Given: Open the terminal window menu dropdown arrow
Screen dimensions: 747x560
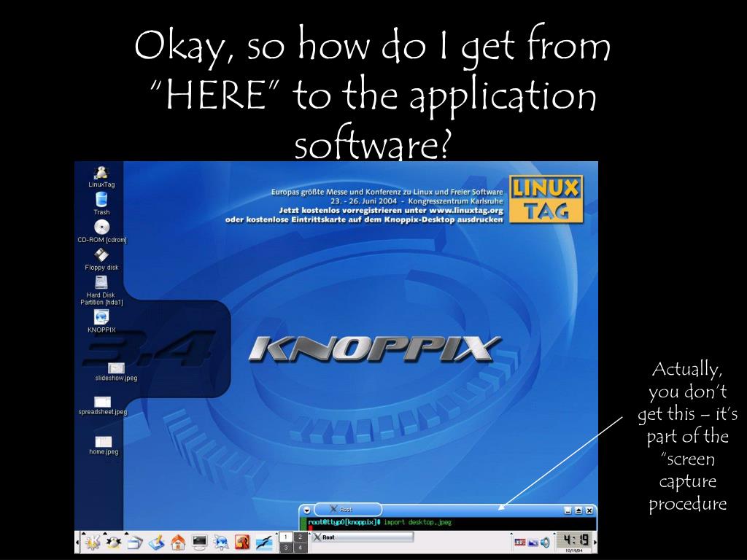Looking at the screenshot, I should coord(307,510).
